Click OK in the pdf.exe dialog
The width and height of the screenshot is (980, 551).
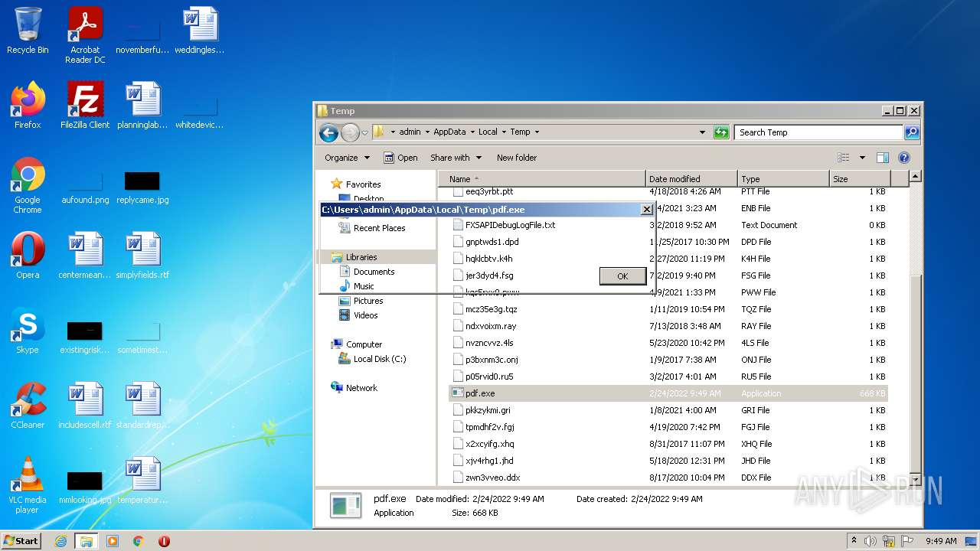pyautogui.click(x=622, y=276)
